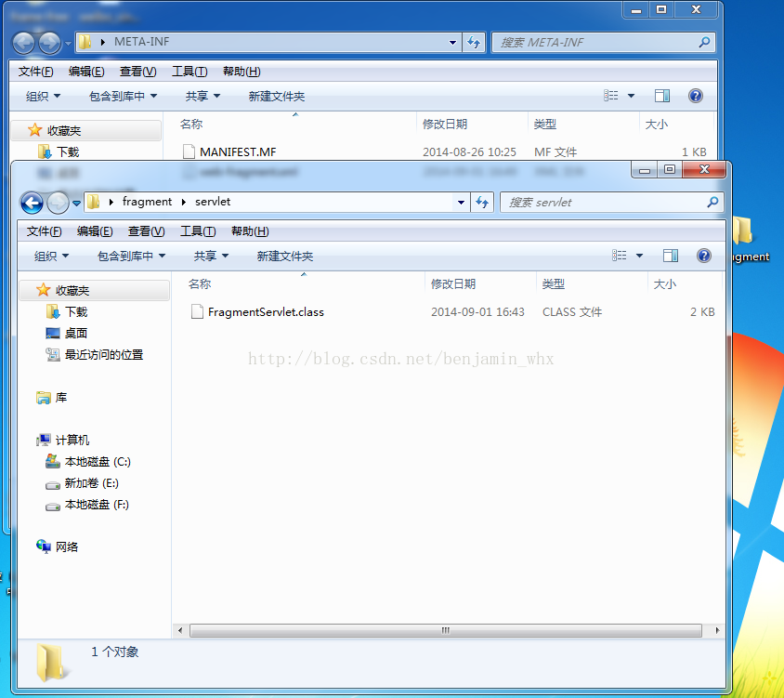Open 帮助(H) menu in servlet window
The height and width of the screenshot is (698, 784).
pyautogui.click(x=250, y=231)
